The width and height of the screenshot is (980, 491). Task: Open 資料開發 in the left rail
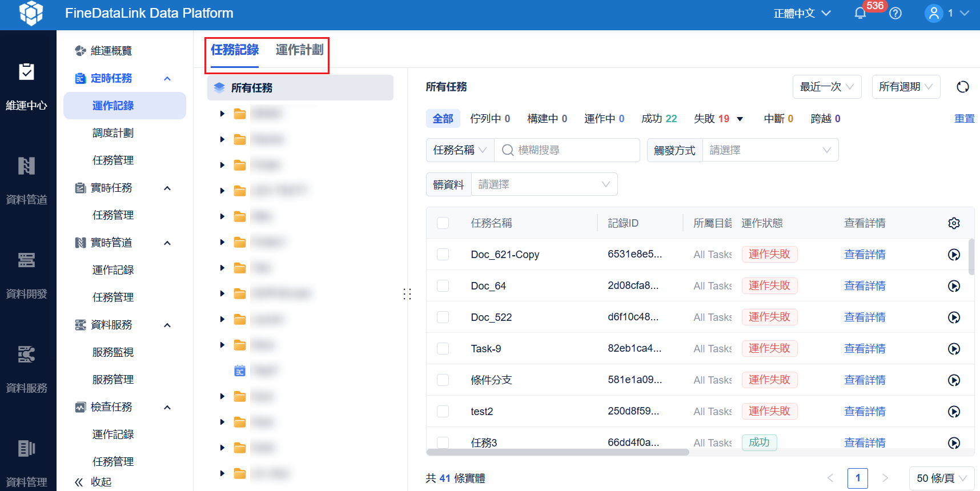click(27, 275)
